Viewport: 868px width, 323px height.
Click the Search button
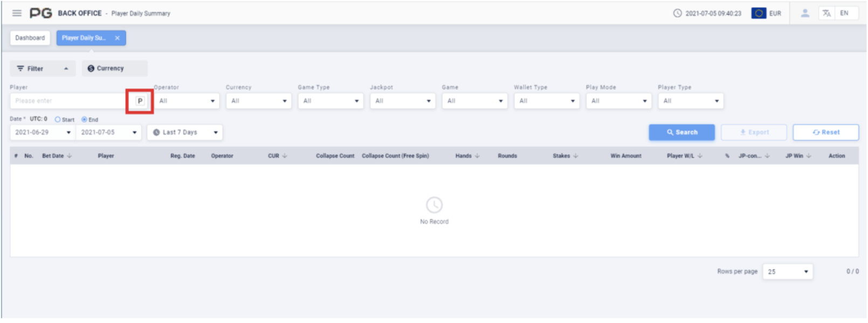coord(681,132)
